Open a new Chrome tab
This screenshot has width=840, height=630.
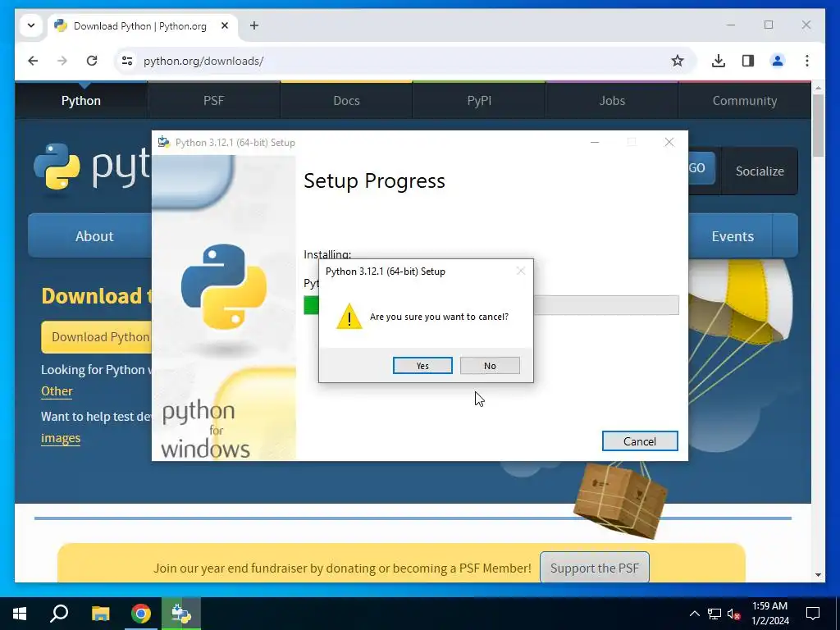(x=254, y=25)
